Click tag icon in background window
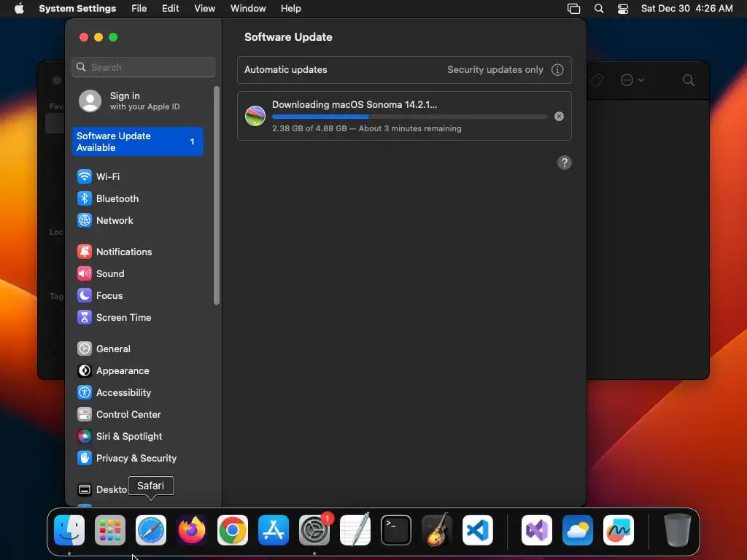 click(x=597, y=80)
